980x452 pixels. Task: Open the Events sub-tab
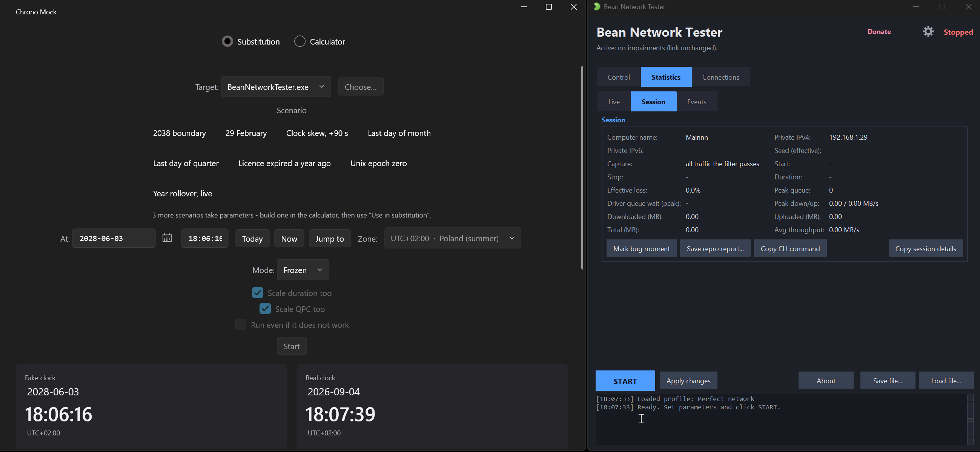point(697,102)
